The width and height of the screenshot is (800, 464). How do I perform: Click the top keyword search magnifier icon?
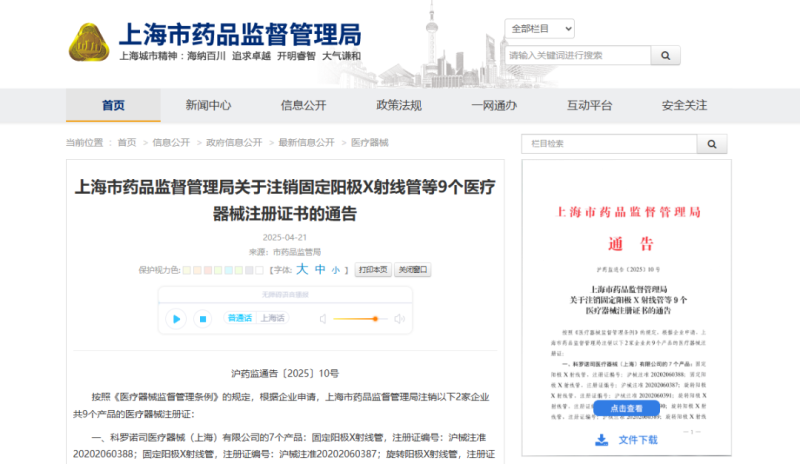665,55
